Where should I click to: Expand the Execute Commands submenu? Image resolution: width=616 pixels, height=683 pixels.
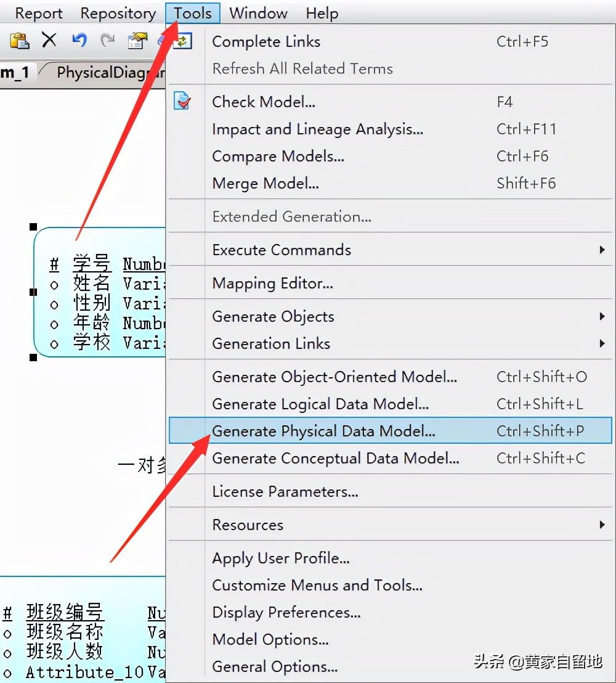281,250
